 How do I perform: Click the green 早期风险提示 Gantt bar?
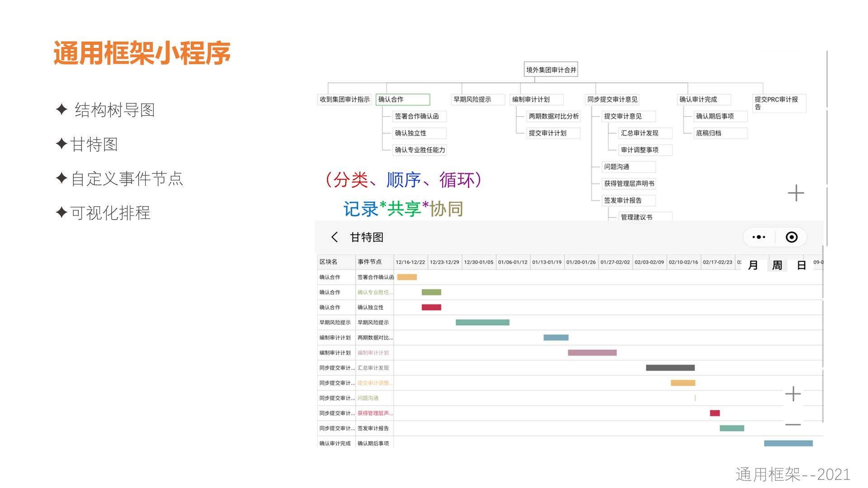(x=482, y=323)
